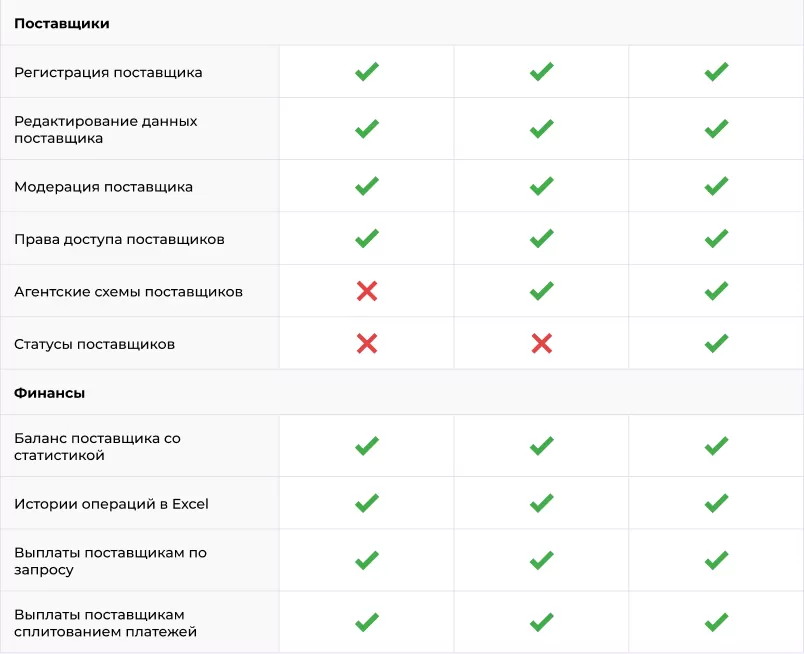The width and height of the screenshot is (804, 654).
Task: Click middle checkmark in Редактирование данных поставщика row
Action: point(541,129)
